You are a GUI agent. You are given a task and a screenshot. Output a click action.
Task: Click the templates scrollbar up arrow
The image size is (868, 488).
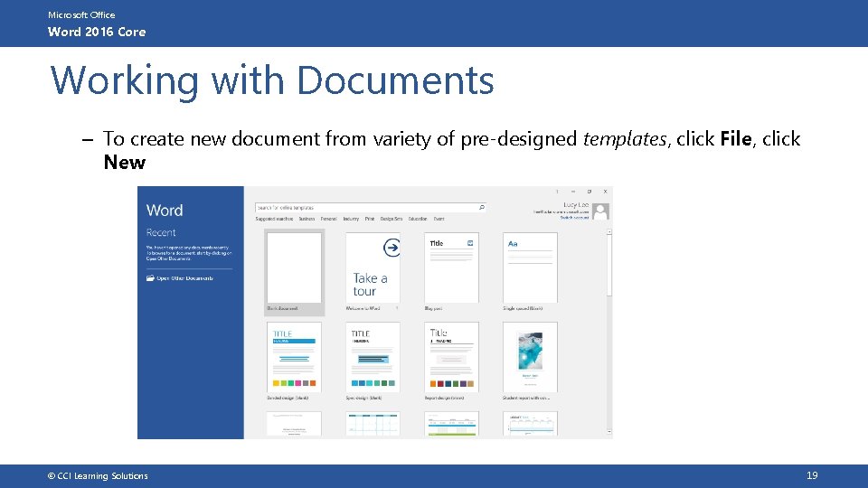[609, 232]
